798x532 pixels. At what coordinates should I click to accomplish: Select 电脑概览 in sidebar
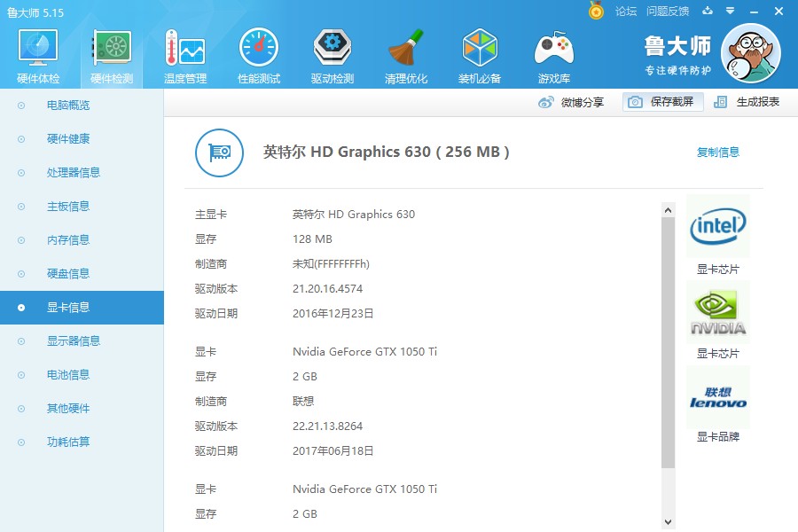pyautogui.click(x=82, y=106)
